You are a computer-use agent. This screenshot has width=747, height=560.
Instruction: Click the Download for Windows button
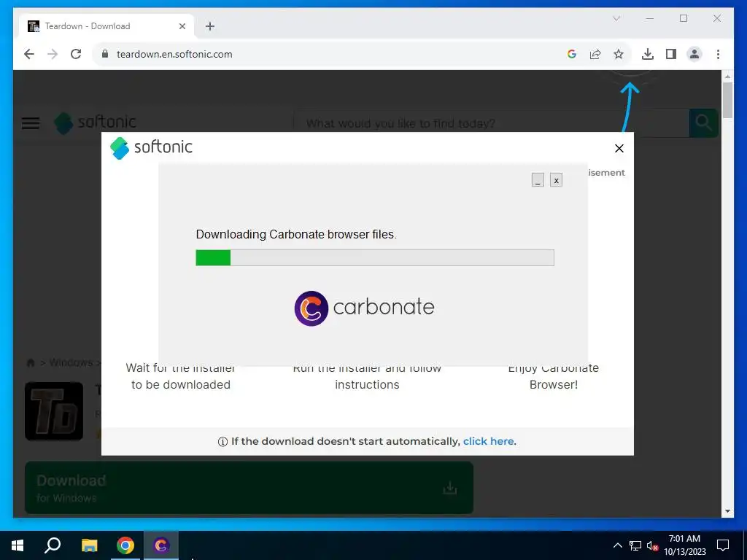(x=249, y=488)
